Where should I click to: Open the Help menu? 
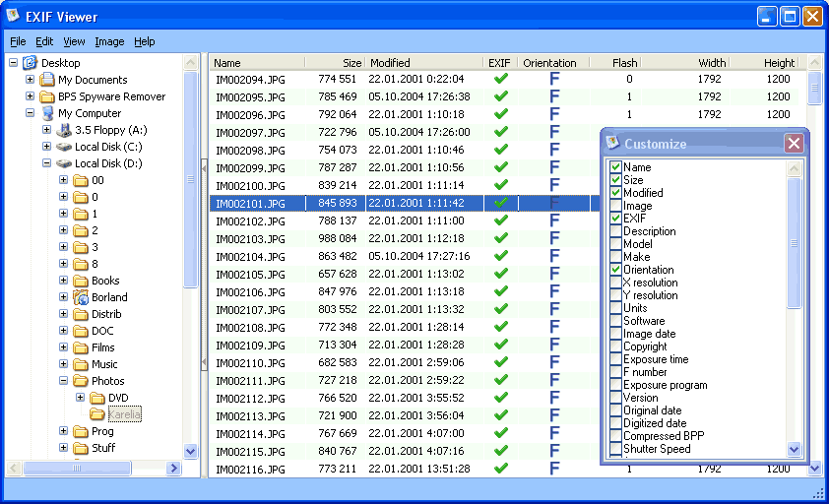145,41
